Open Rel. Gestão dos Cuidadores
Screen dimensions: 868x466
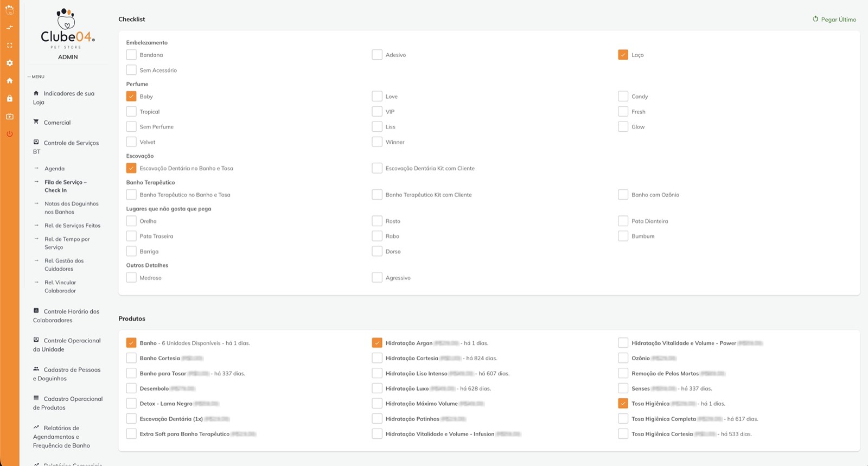[x=64, y=265]
